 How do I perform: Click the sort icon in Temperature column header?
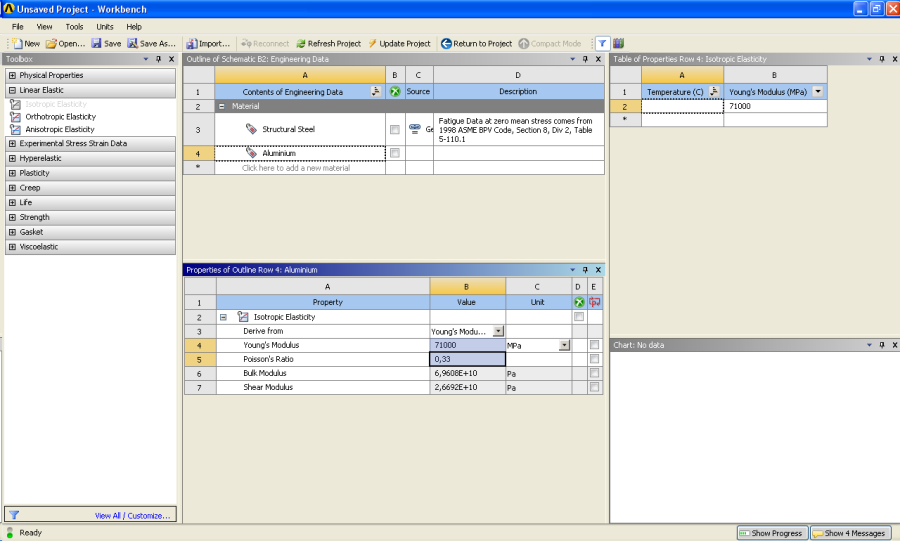pos(714,91)
